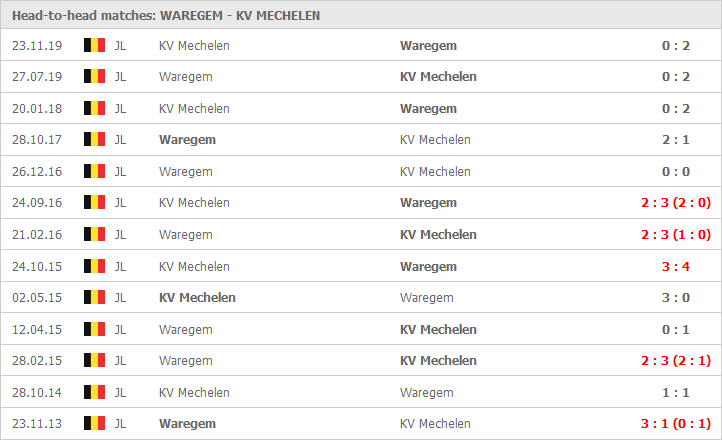Click Belgium flag in 27.07.19 match row

[94, 76]
